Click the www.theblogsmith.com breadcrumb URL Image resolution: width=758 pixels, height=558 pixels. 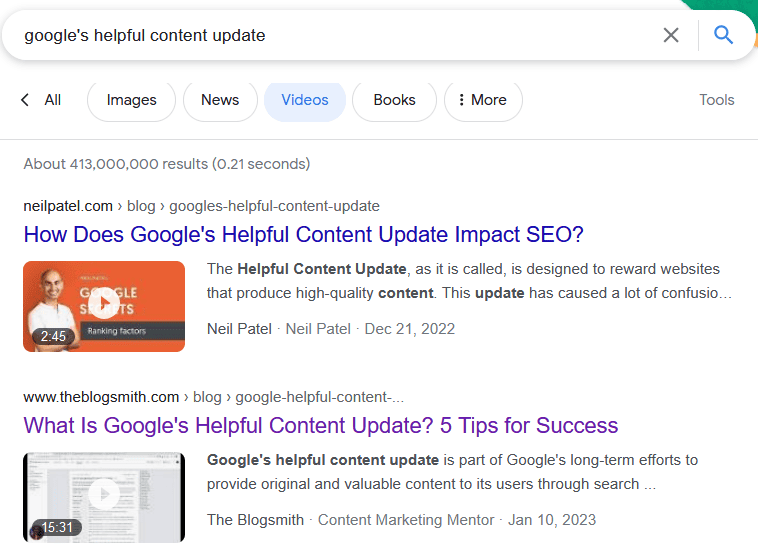pos(213,397)
